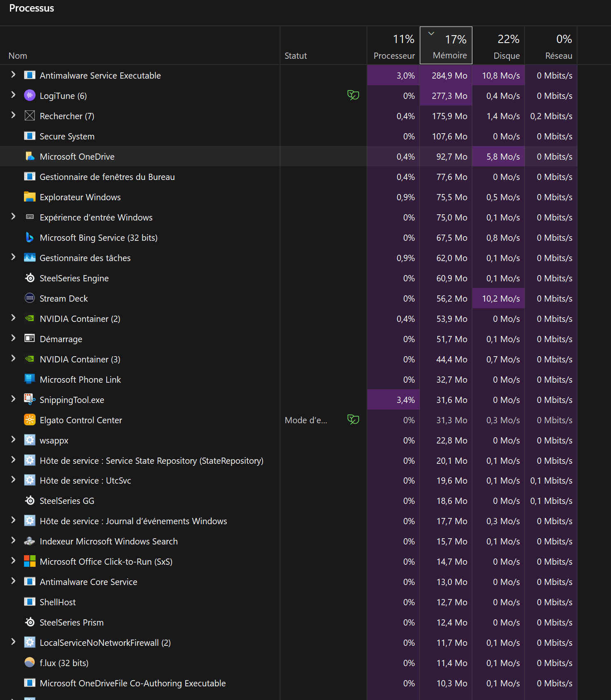
Task: Click the 0,1 Mbits/s network value for SteelSeries GG
Action: point(551,501)
